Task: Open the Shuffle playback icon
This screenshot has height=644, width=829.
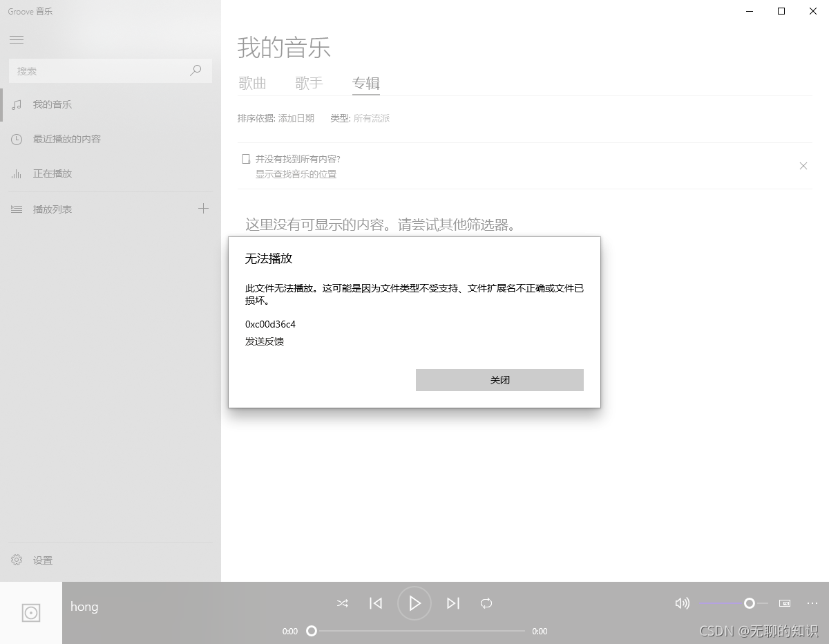Action: (342, 603)
